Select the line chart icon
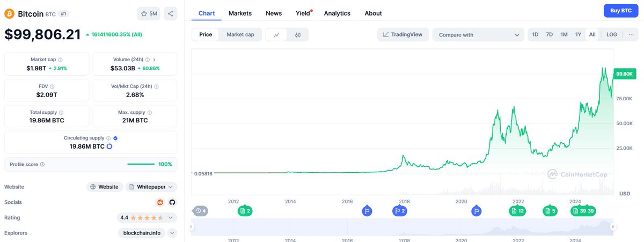 click(x=276, y=35)
